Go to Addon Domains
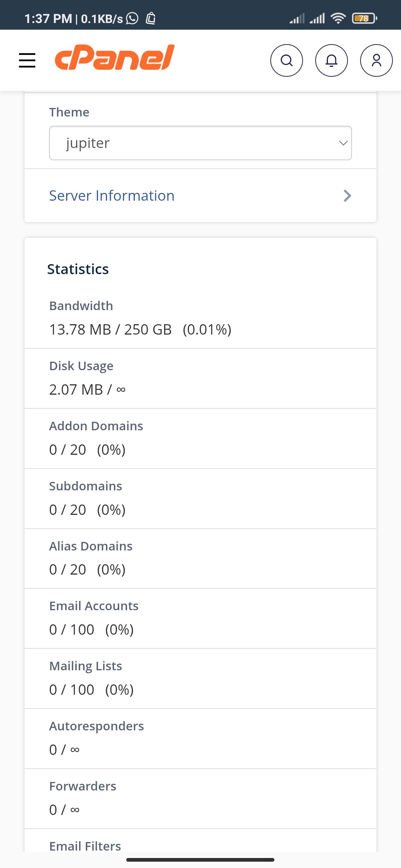This screenshot has width=401, height=868. (96, 426)
